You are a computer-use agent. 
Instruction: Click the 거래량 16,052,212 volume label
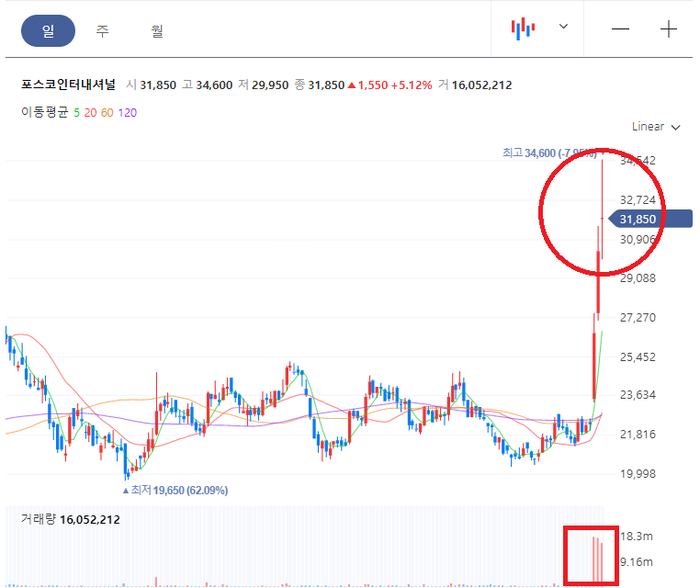click(x=71, y=519)
